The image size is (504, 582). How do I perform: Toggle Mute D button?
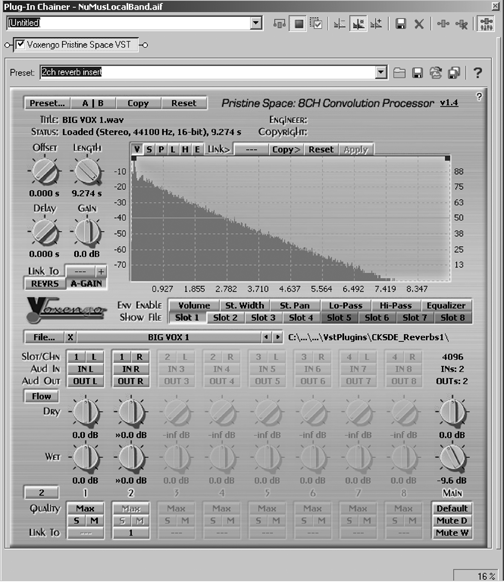452,521
